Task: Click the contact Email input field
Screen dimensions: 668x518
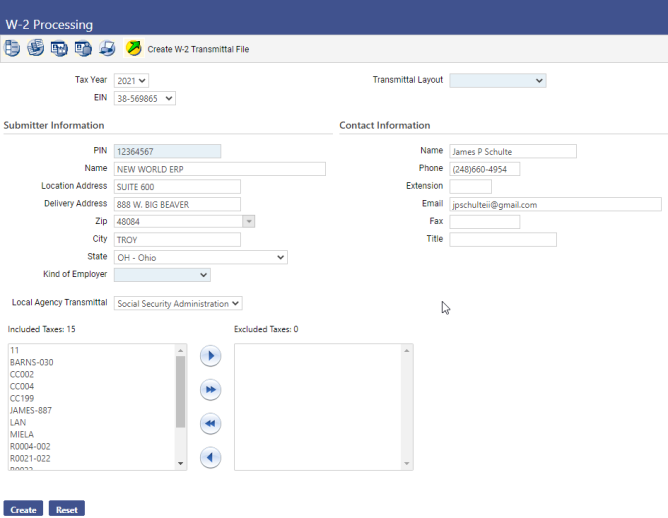Action: click(x=555, y=204)
